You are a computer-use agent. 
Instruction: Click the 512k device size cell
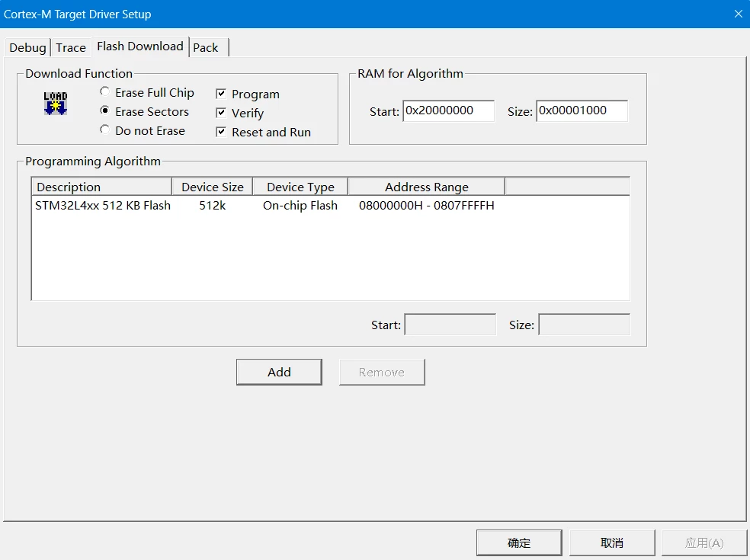point(213,206)
